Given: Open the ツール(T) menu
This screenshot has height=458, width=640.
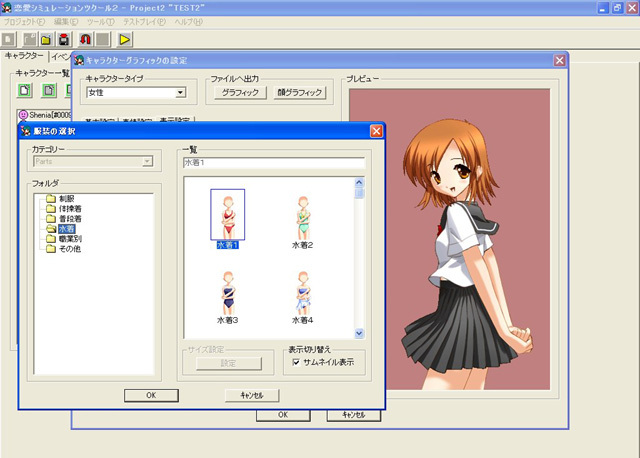Looking at the screenshot, I should [100, 22].
